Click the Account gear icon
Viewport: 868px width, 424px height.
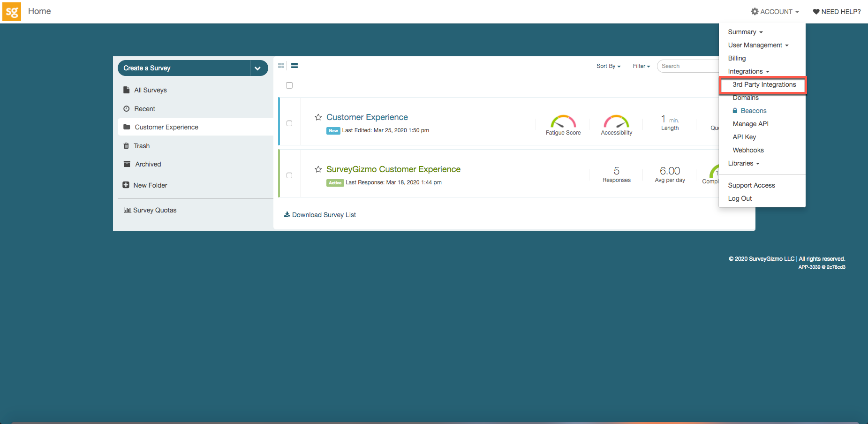[x=755, y=12]
